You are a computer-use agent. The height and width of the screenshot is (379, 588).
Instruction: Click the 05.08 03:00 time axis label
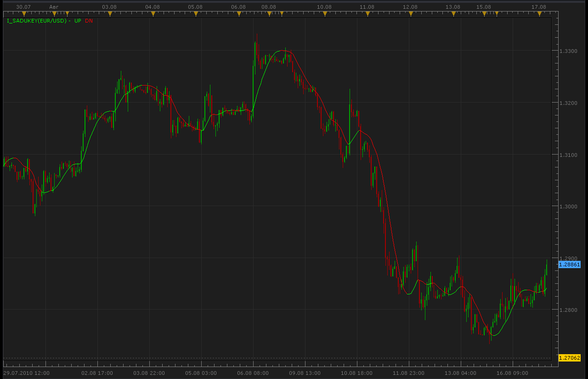tap(201, 373)
